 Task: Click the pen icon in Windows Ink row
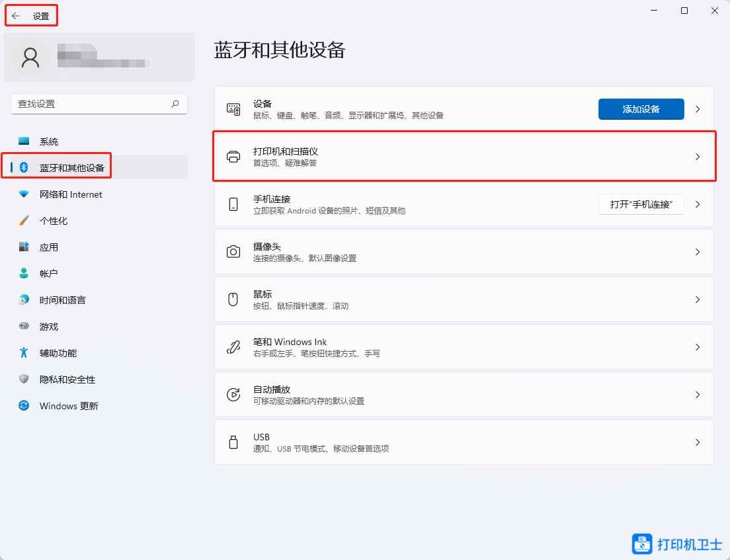[x=233, y=347]
